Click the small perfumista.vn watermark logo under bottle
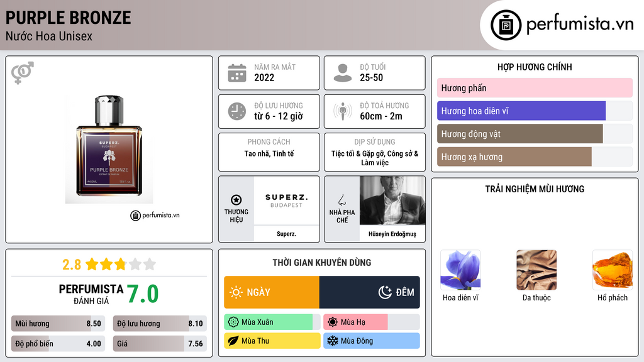 (x=155, y=215)
